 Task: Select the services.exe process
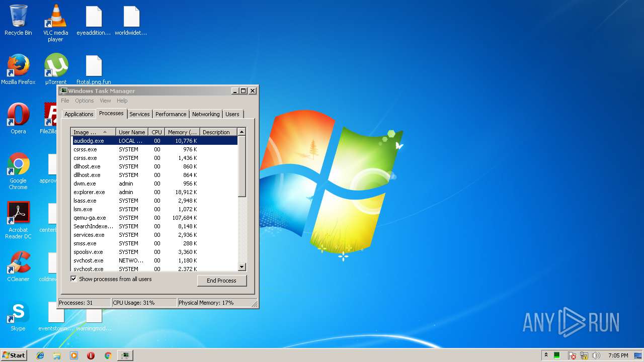[x=154, y=235]
